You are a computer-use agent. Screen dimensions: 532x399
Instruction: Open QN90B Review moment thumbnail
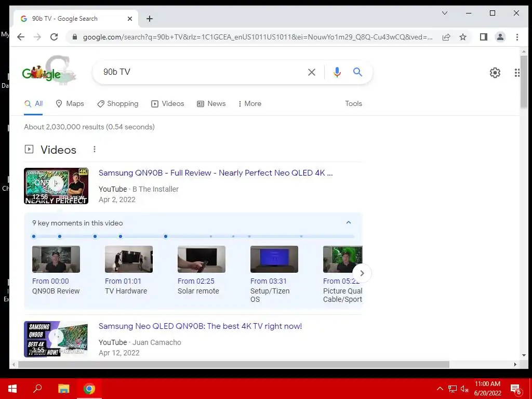pyautogui.click(x=56, y=259)
